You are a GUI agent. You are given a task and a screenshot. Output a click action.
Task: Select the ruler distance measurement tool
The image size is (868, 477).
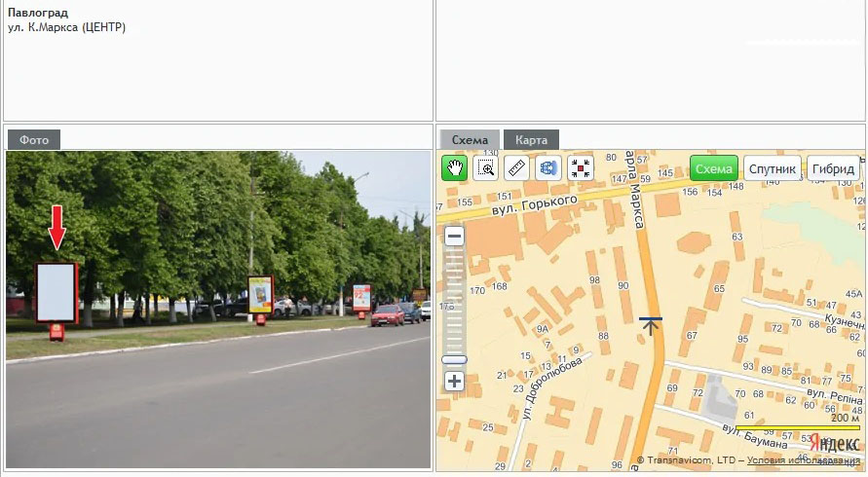tap(516, 168)
